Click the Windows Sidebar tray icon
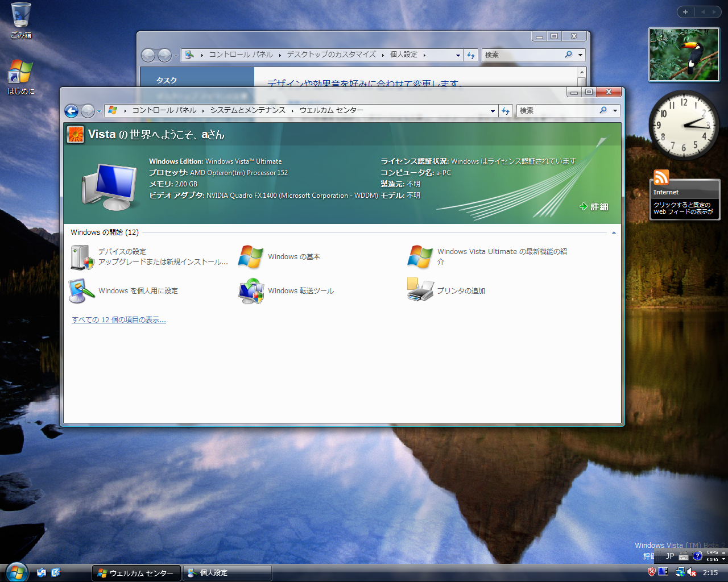 663,572
